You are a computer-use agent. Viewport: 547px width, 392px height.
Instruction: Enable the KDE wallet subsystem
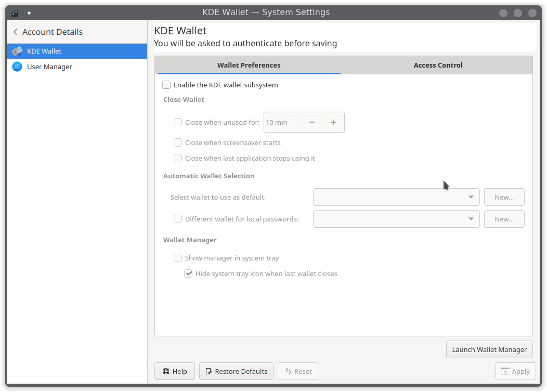click(166, 84)
